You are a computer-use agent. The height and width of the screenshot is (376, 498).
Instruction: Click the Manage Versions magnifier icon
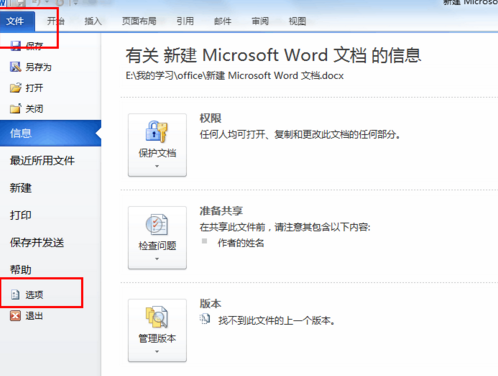[x=157, y=317]
